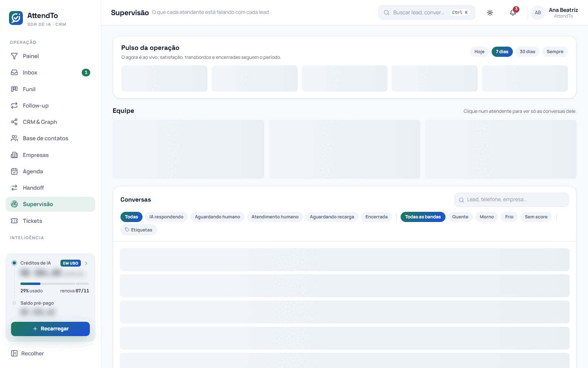Click the AB user avatar
The width and height of the screenshot is (588, 368).
coord(538,13)
